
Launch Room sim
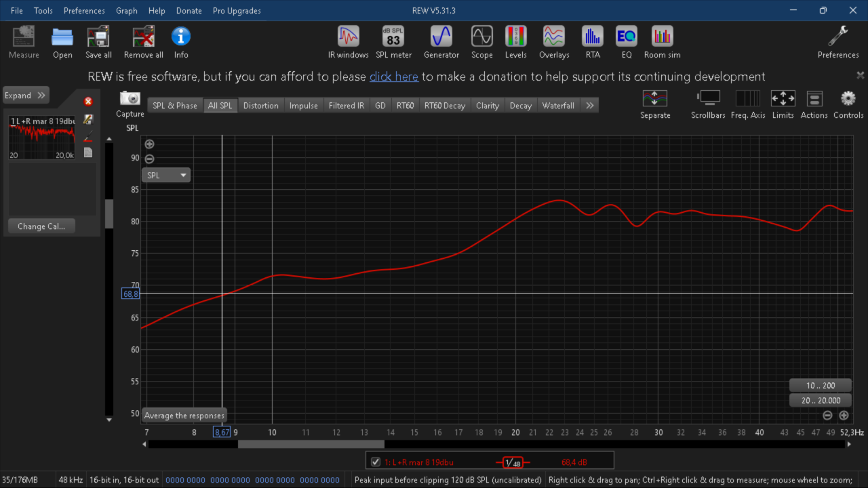pos(662,42)
